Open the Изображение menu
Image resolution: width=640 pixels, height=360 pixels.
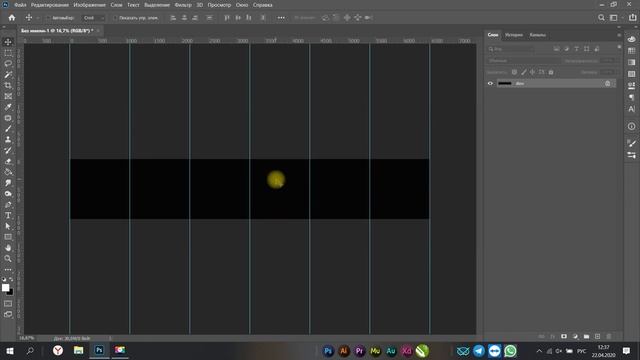tap(89, 5)
